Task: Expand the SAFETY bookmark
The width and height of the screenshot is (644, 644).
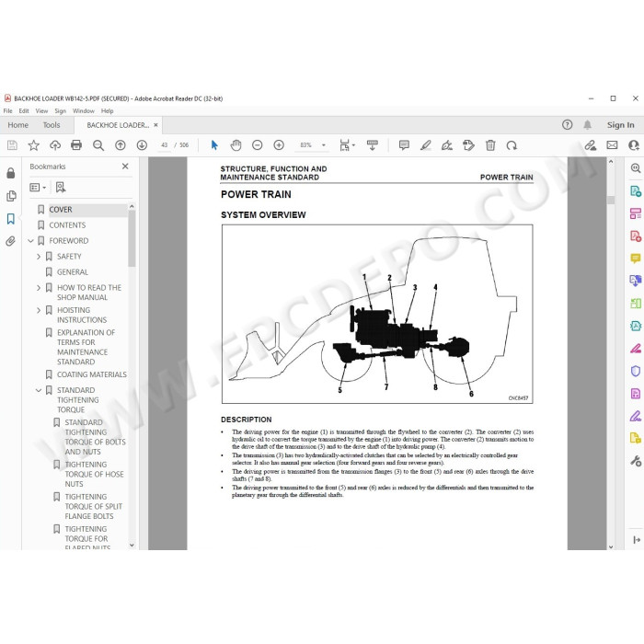Action: point(39,257)
